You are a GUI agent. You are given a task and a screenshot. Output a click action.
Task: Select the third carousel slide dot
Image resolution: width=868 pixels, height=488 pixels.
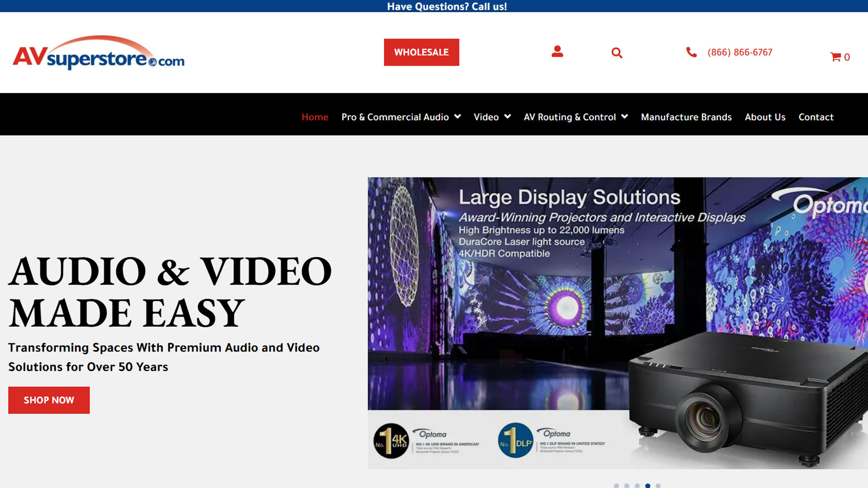coord(637,486)
